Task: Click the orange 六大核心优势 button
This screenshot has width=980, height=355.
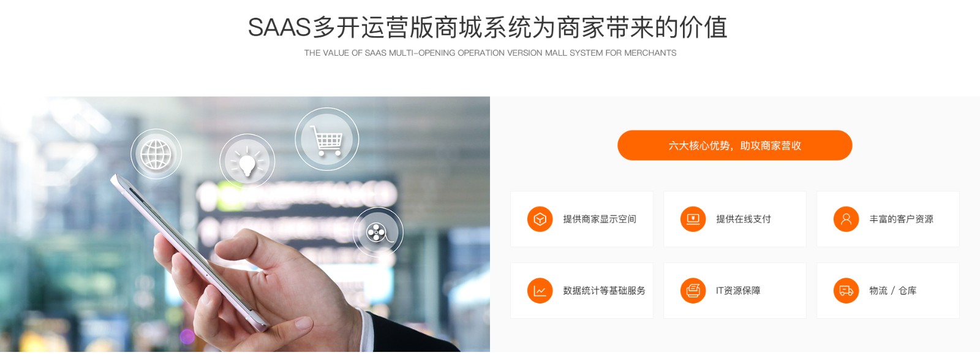Action: click(x=734, y=145)
